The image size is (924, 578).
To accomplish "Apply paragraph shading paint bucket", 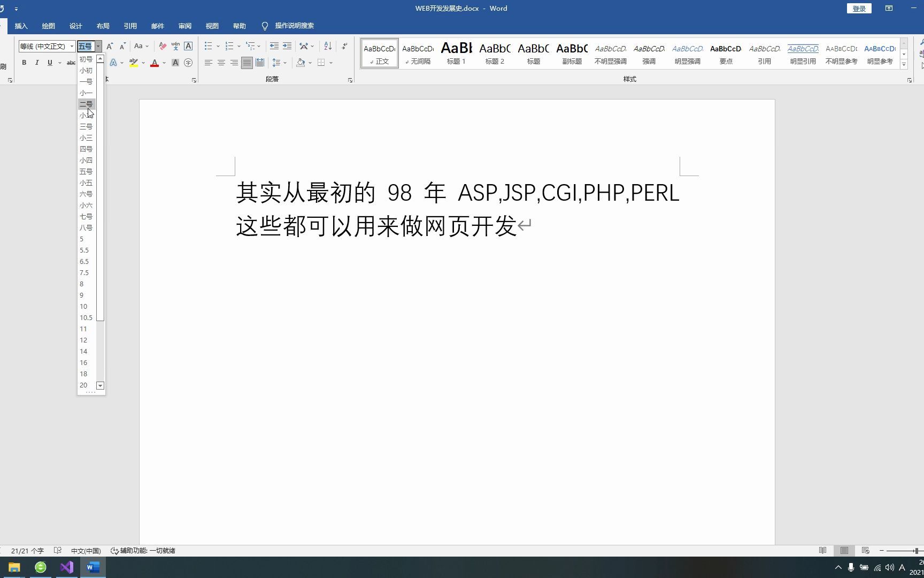I will (301, 63).
